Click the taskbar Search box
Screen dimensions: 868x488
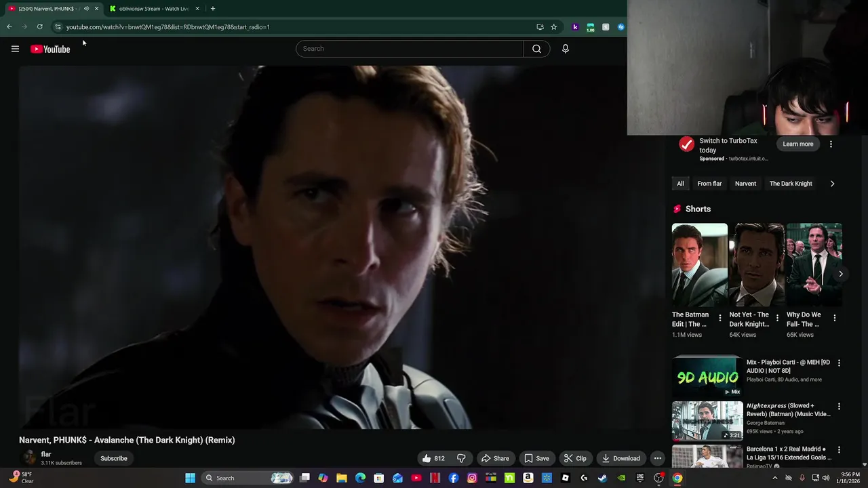tap(248, 478)
